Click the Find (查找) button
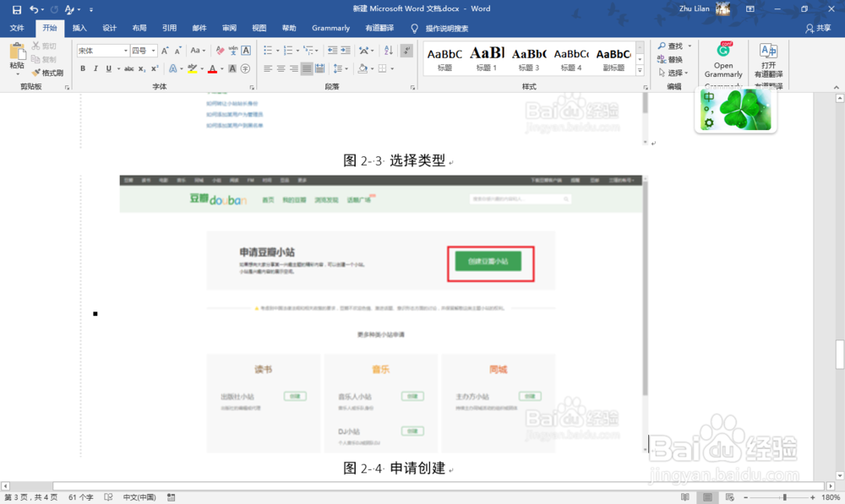Viewport: 845px width, 504px height. (670, 46)
